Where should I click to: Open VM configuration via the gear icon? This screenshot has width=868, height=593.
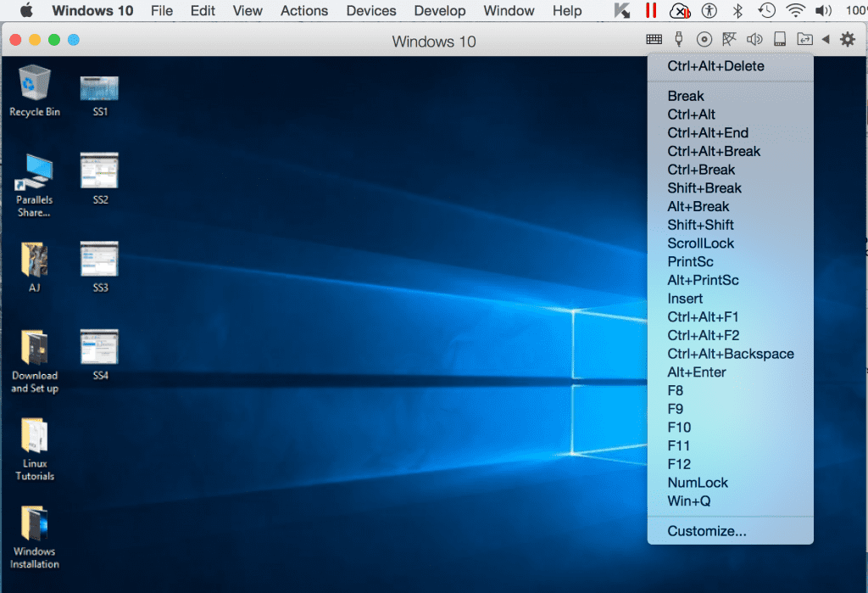848,38
